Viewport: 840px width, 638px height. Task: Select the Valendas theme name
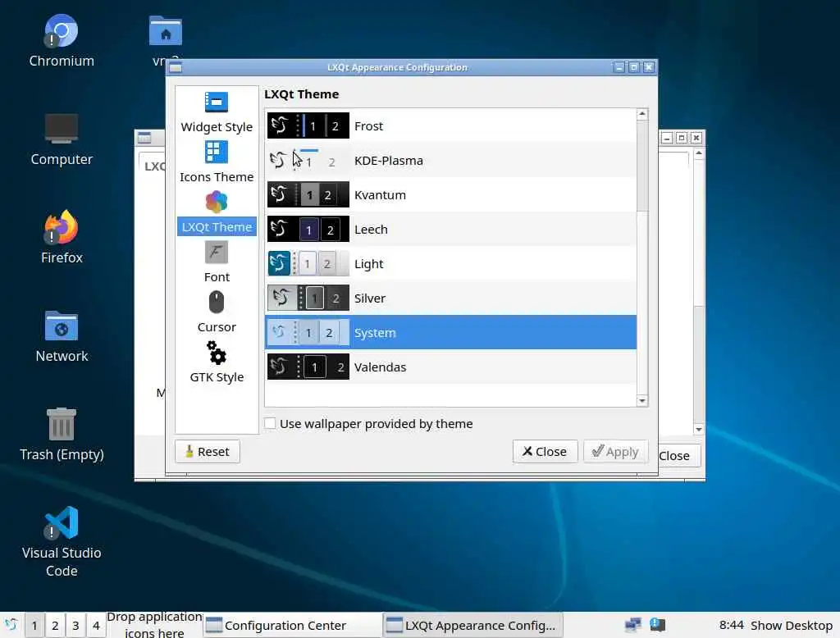(380, 367)
